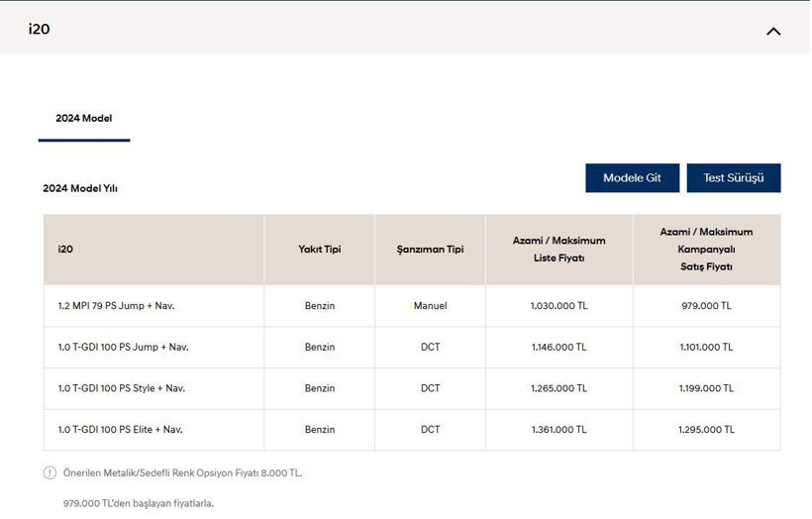Select the 1.0 T-GDI 100 PS Jump row
This screenshot has height=519, width=812.
point(123,348)
